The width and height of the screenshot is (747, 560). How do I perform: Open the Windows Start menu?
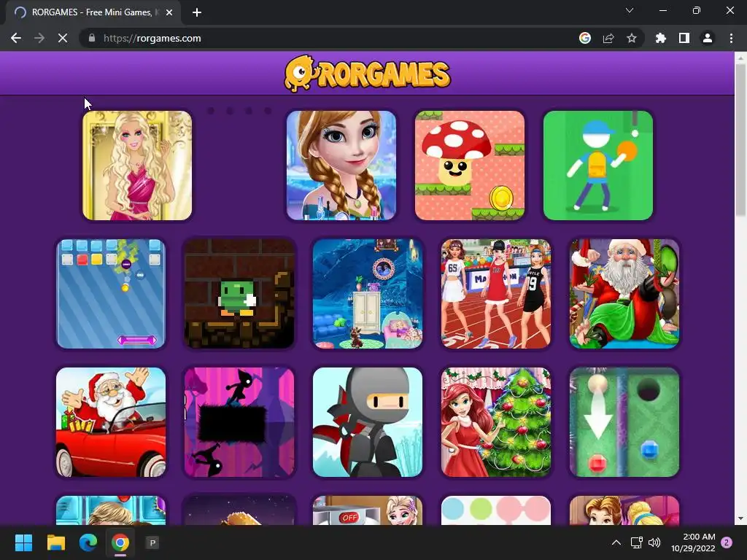pos(23,542)
